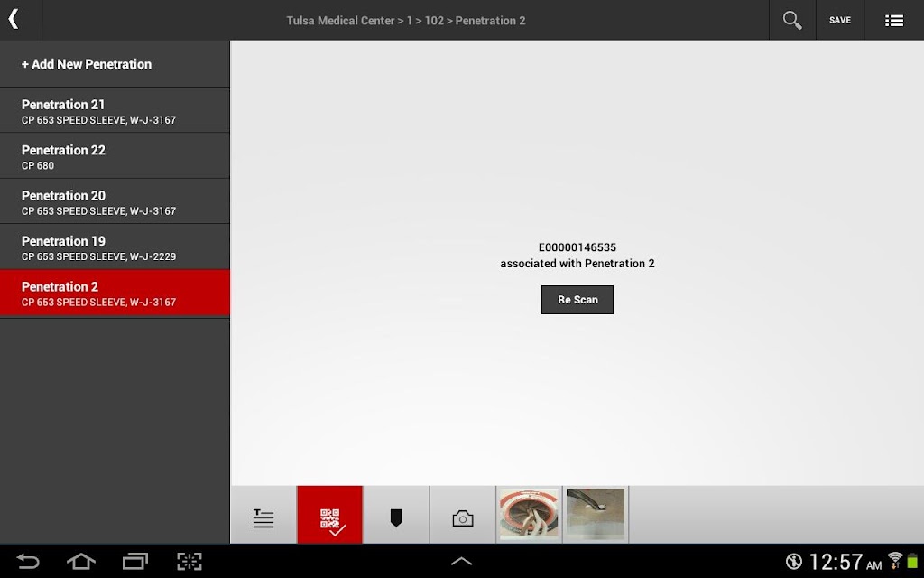This screenshot has height=578, width=924.
Task: Click SAVE in the top bar
Action: [x=840, y=20]
